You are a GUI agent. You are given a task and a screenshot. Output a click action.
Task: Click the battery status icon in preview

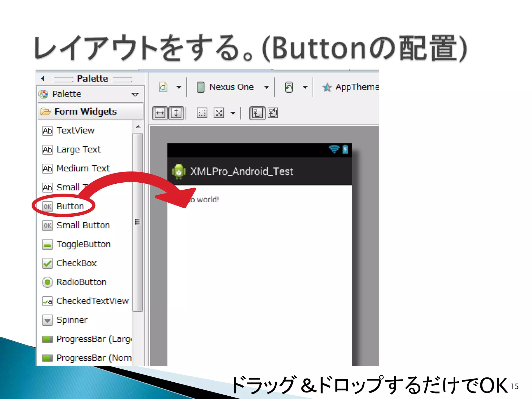[345, 149]
